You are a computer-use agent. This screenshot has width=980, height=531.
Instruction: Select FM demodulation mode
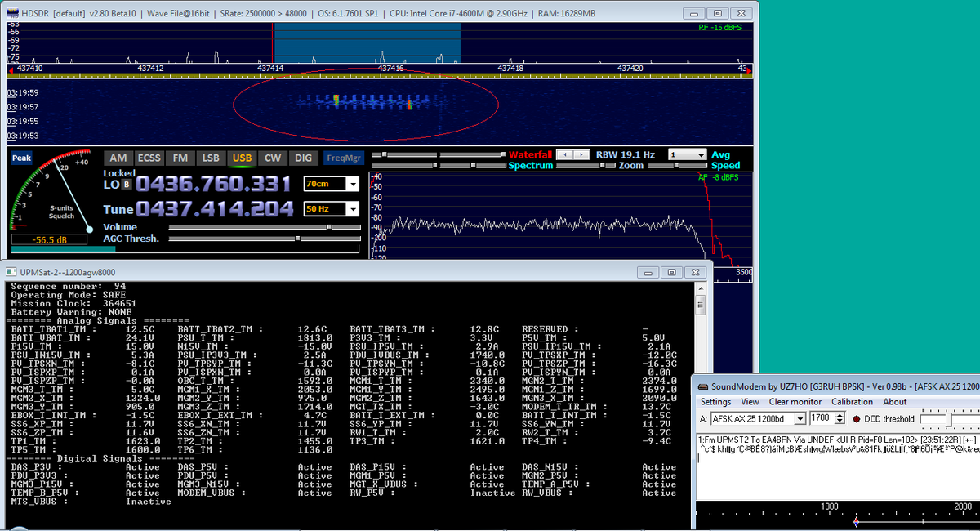pos(180,158)
